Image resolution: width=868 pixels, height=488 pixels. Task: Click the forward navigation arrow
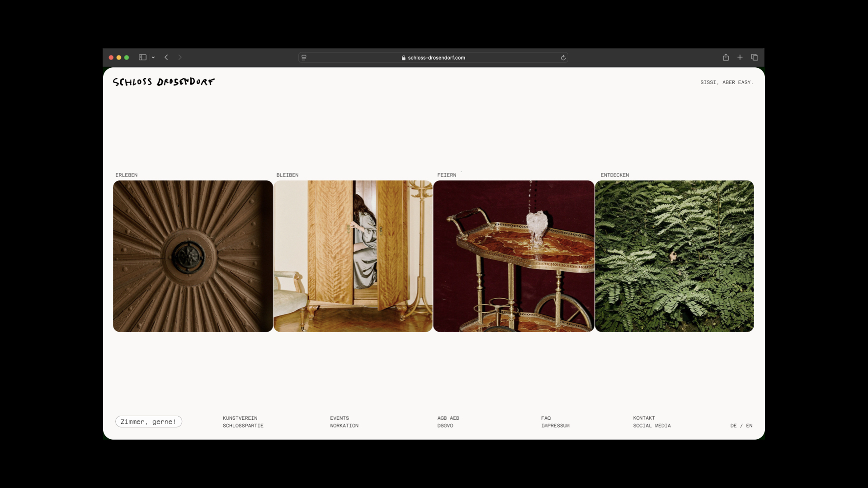click(x=180, y=57)
